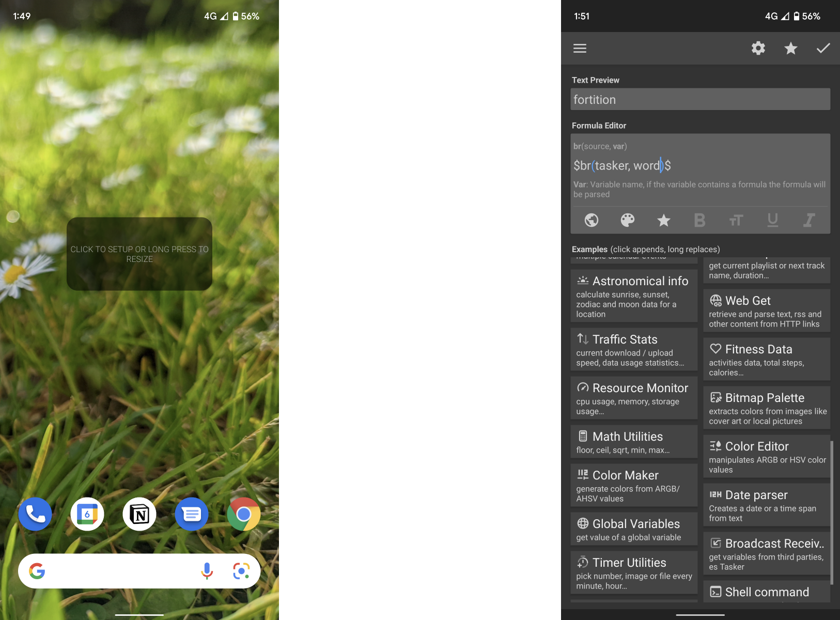Select the Global Variables example
Viewport: 840px width, 620px height.
(x=634, y=530)
